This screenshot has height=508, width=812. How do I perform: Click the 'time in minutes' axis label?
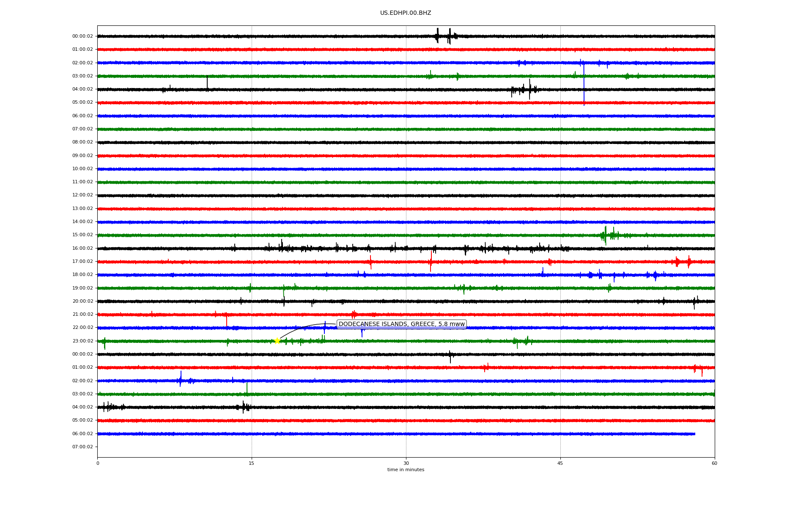406,470
